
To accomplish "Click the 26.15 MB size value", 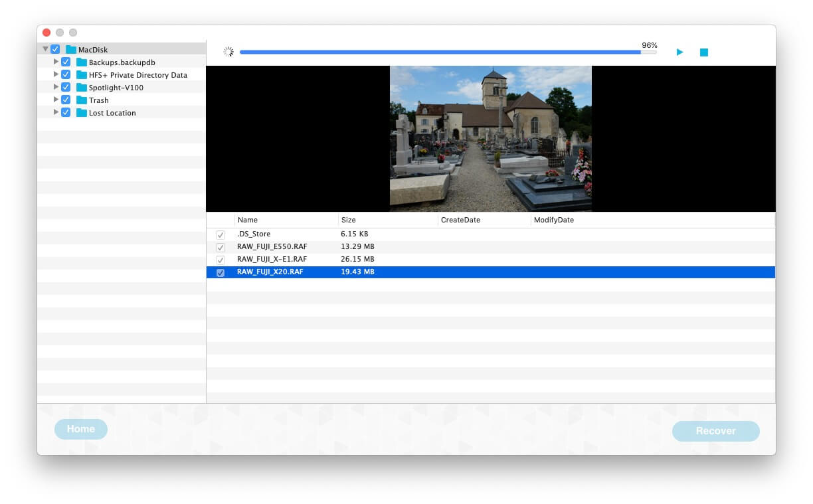I will pos(357,260).
